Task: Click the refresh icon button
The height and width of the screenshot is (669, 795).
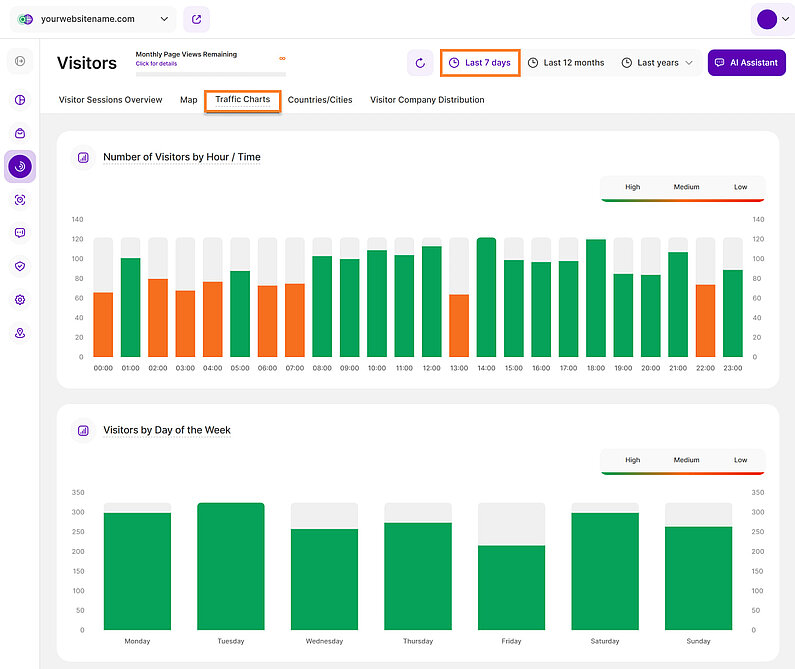Action: (420, 63)
